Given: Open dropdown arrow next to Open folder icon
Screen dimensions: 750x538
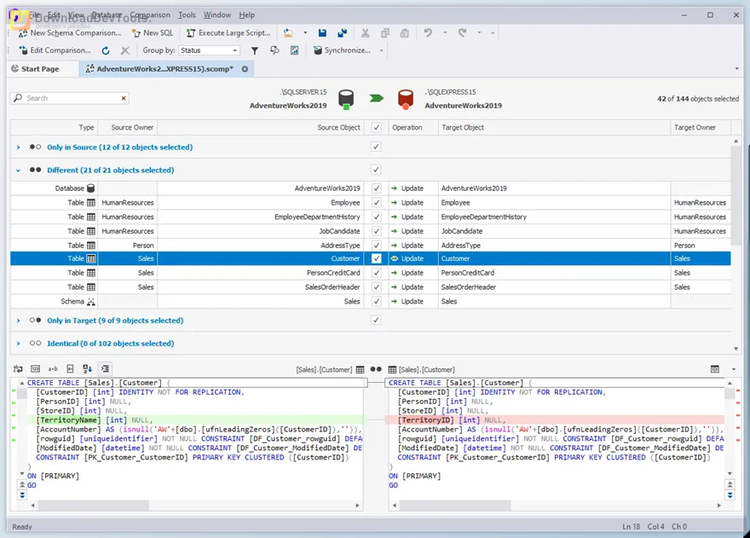Looking at the screenshot, I should [305, 33].
